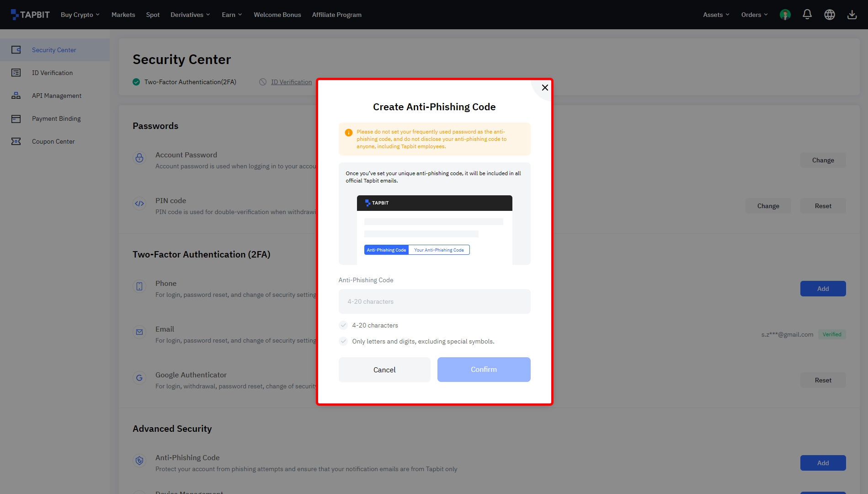Screen dimensions: 868x494
Task: Select ID Verification in the sidebar
Action: [x=55, y=73]
